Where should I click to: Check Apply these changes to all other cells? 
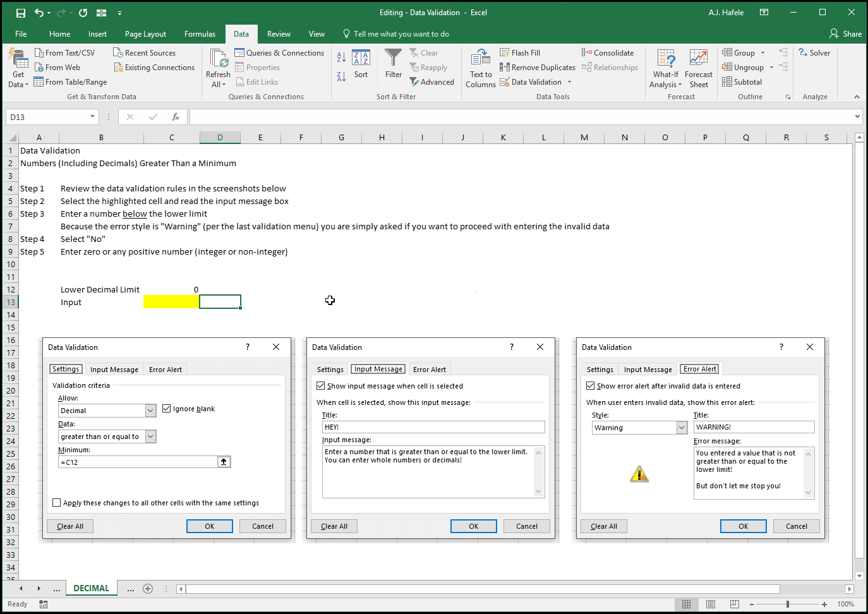[x=57, y=503]
